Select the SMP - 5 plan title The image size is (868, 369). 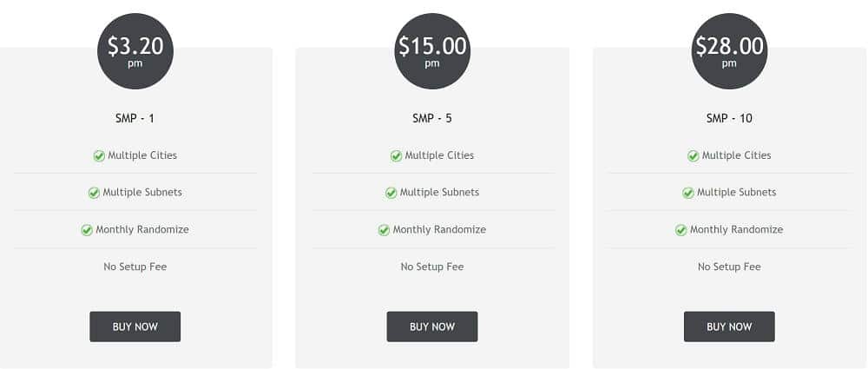pyautogui.click(x=431, y=118)
